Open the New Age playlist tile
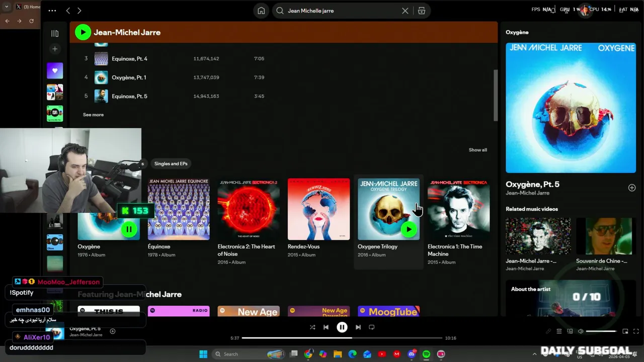This screenshot has width=644, height=362. point(249,312)
